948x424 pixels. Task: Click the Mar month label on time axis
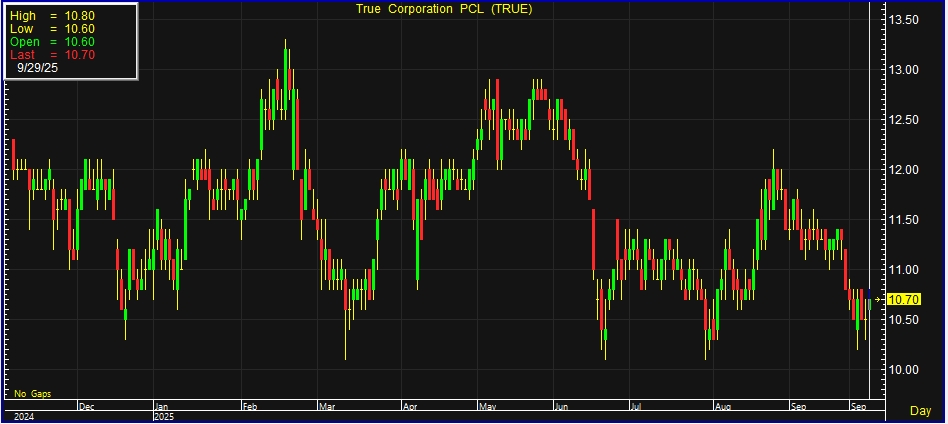pyautogui.click(x=326, y=406)
